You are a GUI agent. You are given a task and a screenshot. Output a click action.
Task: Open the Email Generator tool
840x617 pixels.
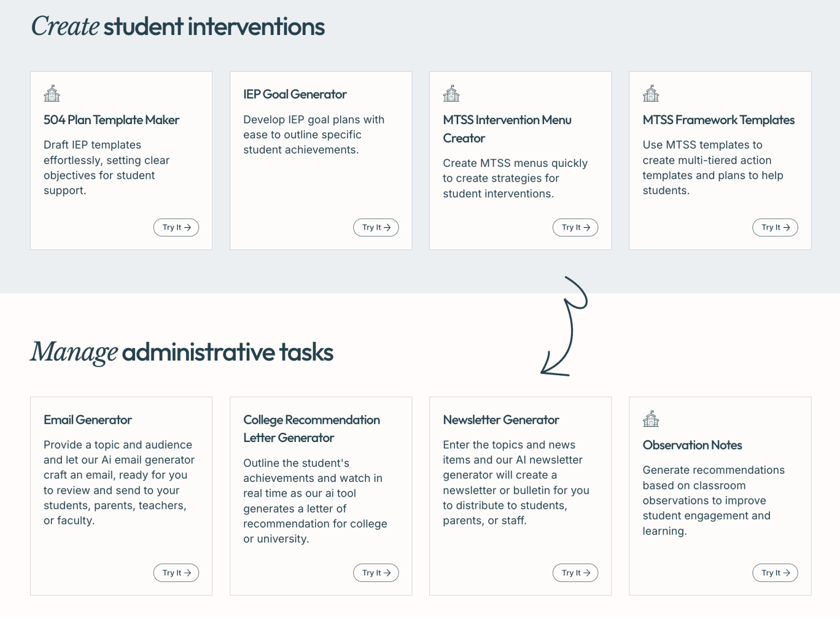(176, 573)
